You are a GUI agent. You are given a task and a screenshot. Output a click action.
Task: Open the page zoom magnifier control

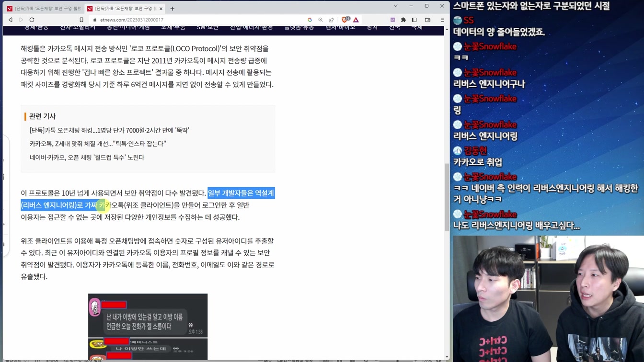coord(321,20)
